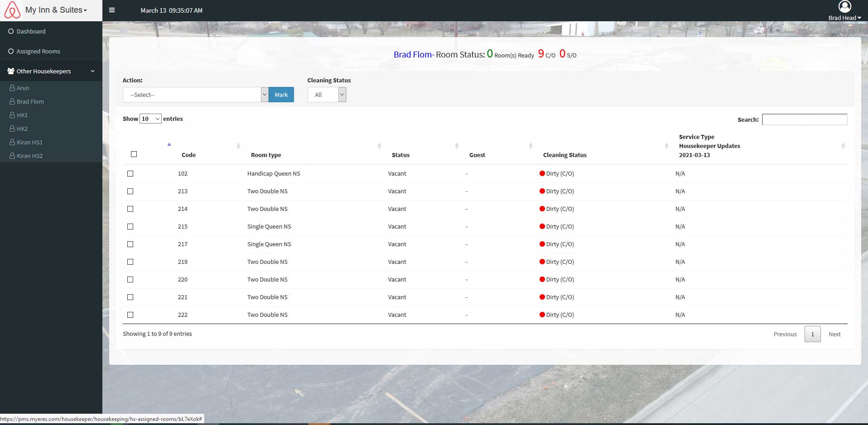The width and height of the screenshot is (868, 425).
Task: Open the Cleaning Status filter dropdown
Action: [327, 95]
